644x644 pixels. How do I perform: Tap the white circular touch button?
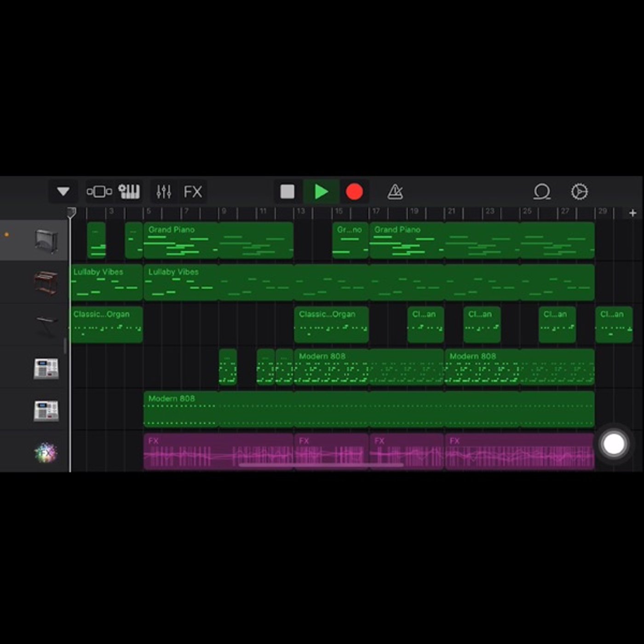pos(614,444)
